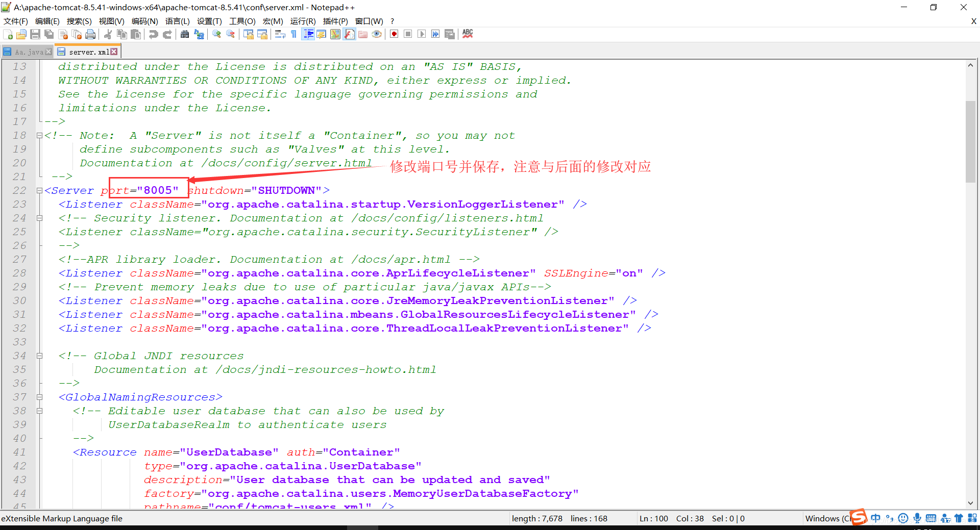Image resolution: width=980 pixels, height=530 pixels.
Task: Close the Aa.java tab
Action: pyautogui.click(x=48, y=52)
